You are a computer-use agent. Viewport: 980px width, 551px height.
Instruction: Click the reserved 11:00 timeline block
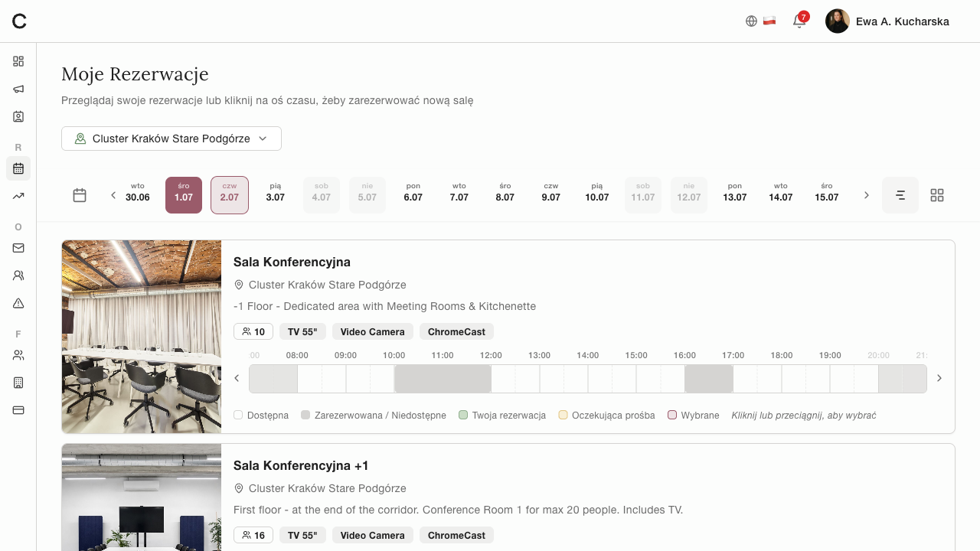click(x=443, y=379)
